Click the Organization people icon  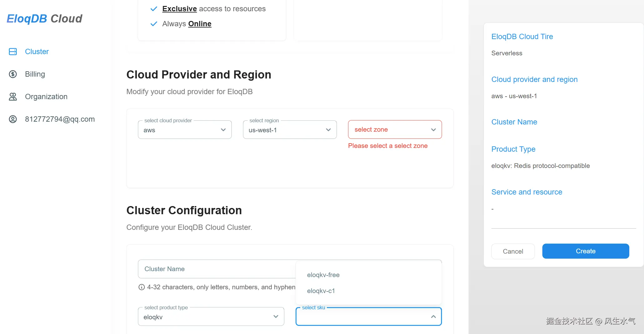[x=13, y=97]
